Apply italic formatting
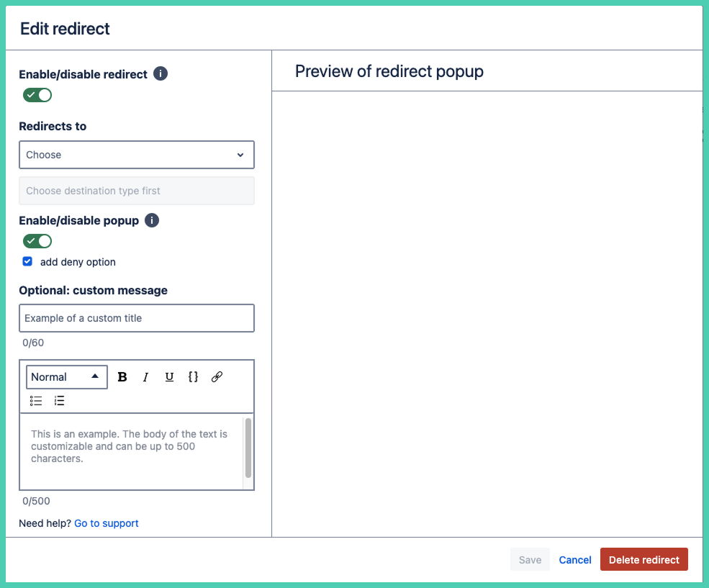 click(145, 376)
